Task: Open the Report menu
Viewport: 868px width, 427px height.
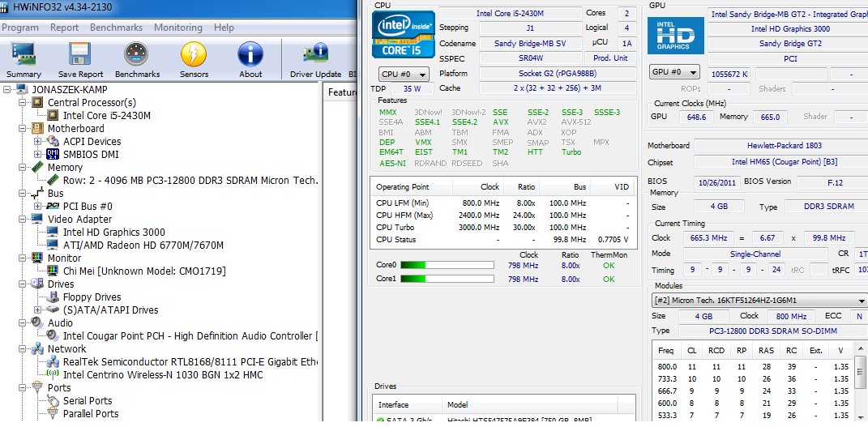Action: coord(64,27)
